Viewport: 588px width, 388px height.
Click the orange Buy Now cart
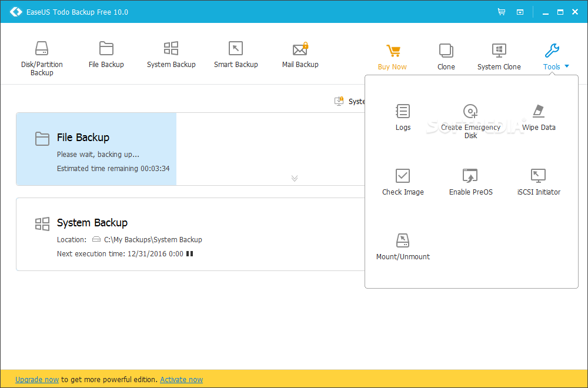(392, 57)
